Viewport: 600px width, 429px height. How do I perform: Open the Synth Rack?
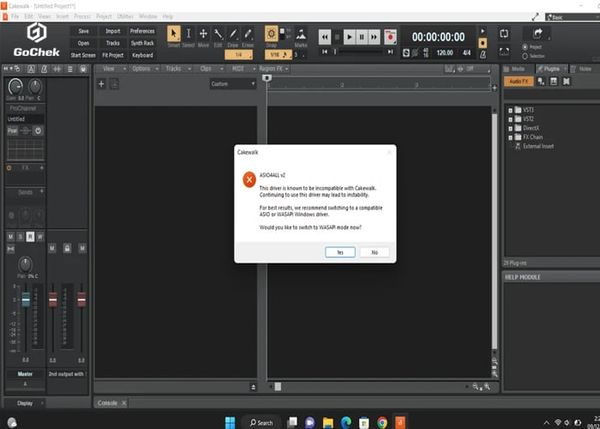click(x=142, y=43)
